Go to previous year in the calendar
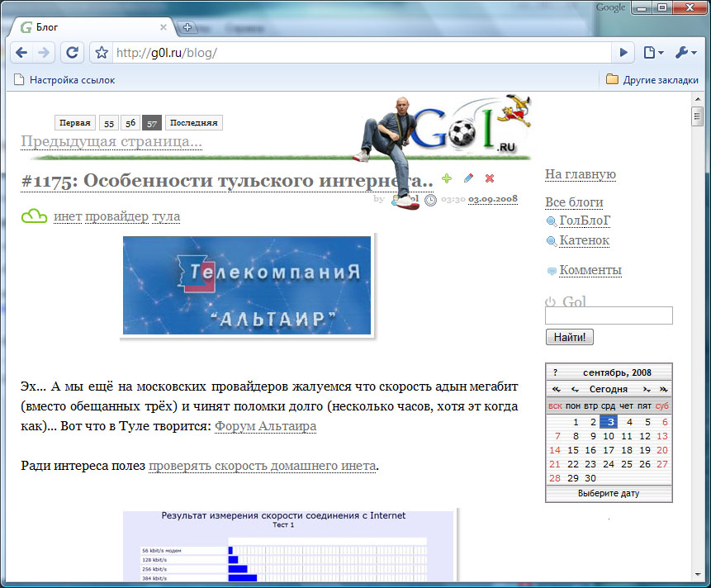This screenshot has height=588, width=711. point(556,389)
